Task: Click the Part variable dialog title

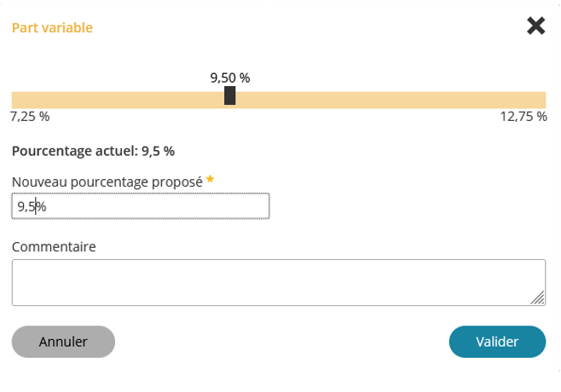Action: click(52, 27)
